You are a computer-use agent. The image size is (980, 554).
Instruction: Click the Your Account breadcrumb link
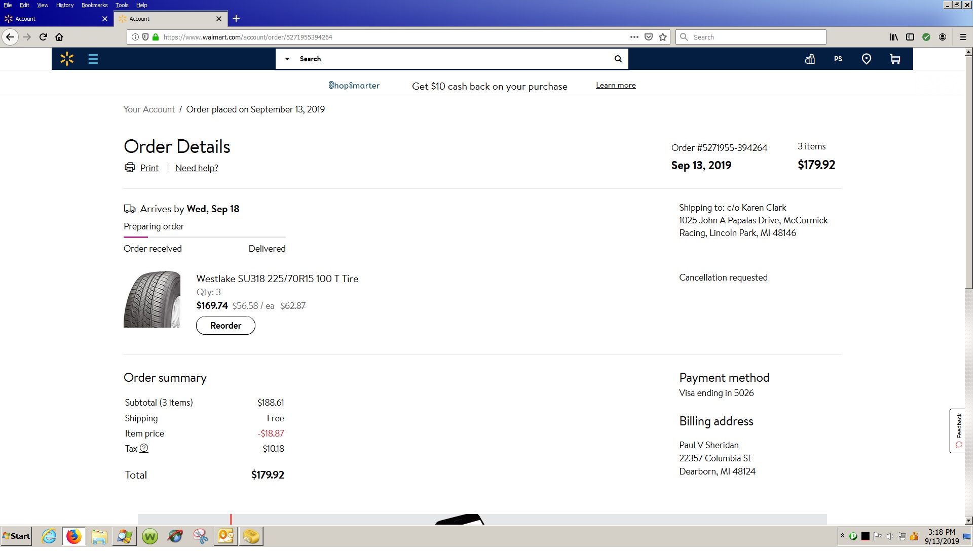click(x=149, y=109)
